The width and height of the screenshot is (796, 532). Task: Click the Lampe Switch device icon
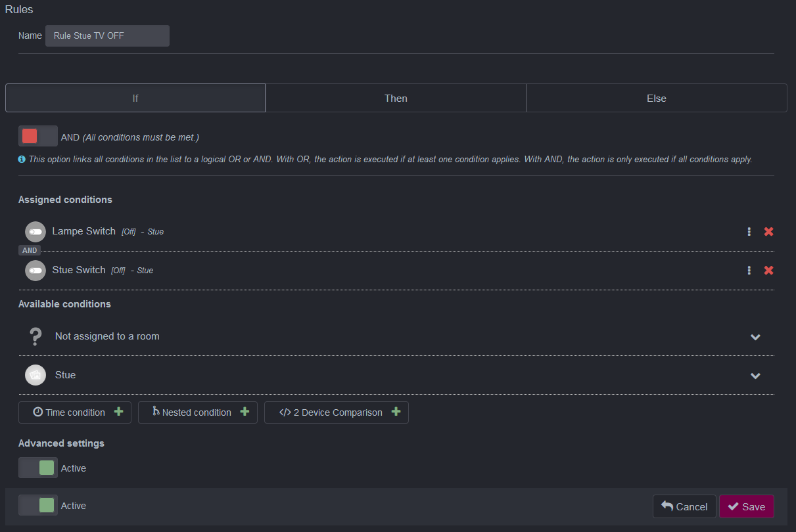pyautogui.click(x=35, y=232)
